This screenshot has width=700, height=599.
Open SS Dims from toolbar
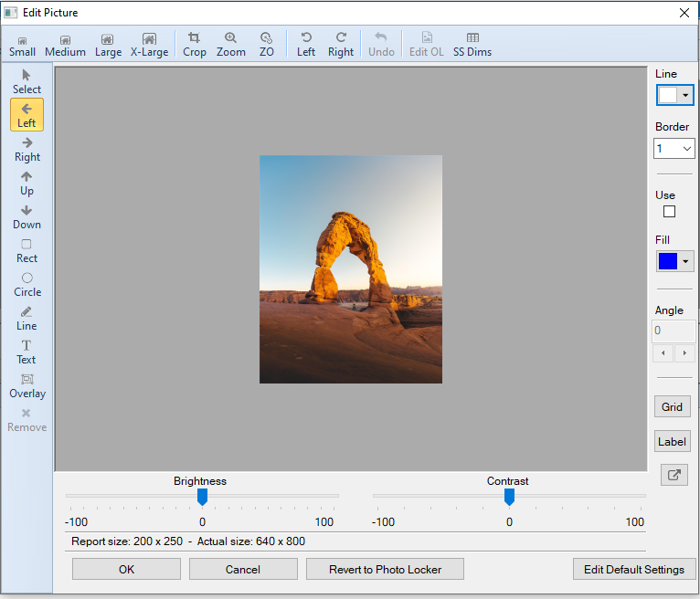tap(472, 45)
